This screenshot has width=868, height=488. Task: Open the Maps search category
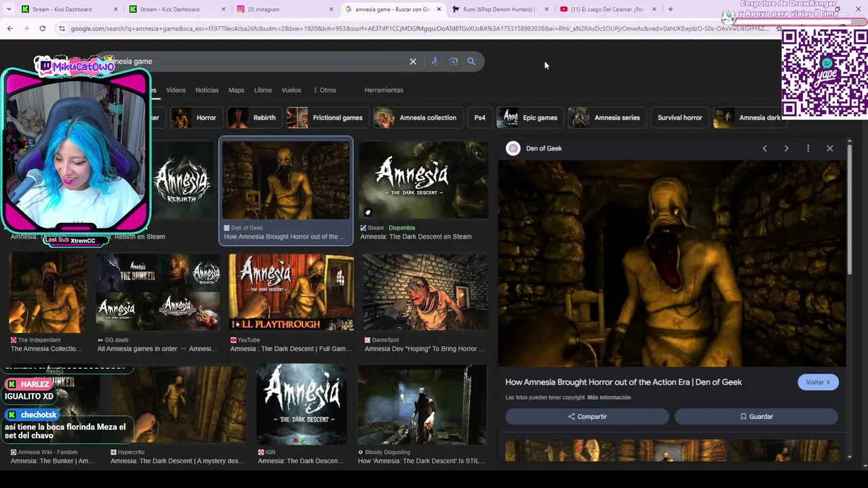(236, 90)
